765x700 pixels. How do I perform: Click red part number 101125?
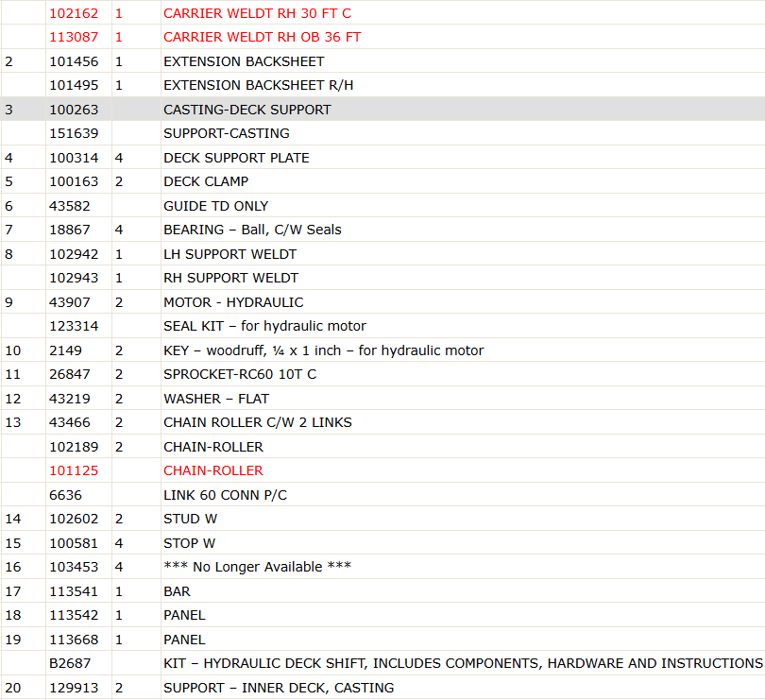[74, 470]
